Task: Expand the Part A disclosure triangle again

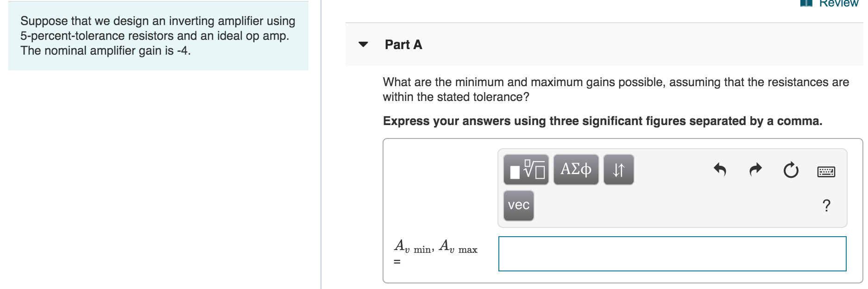Action: point(364,44)
